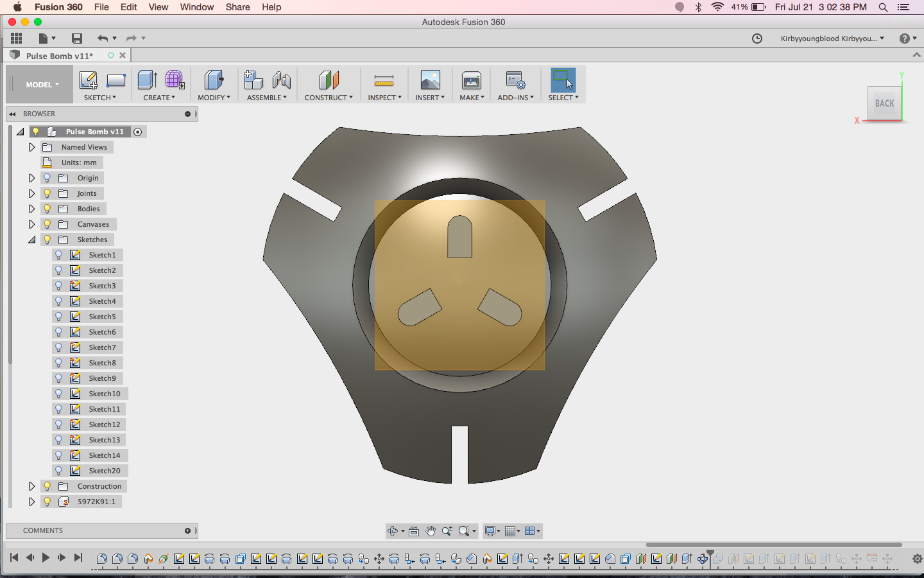Collapse the BROWSER panel arrows
This screenshot has width=924, height=578.
click(12, 114)
